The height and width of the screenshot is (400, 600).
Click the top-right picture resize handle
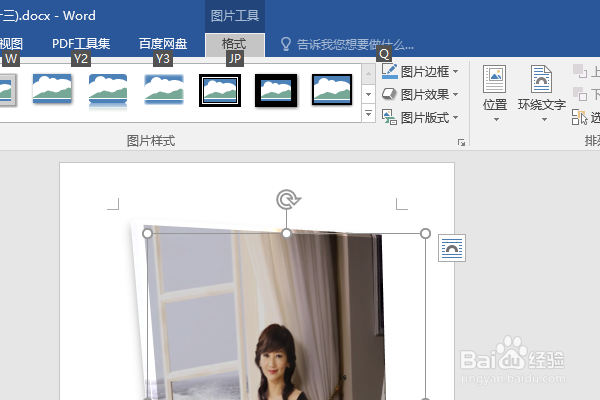tap(425, 233)
